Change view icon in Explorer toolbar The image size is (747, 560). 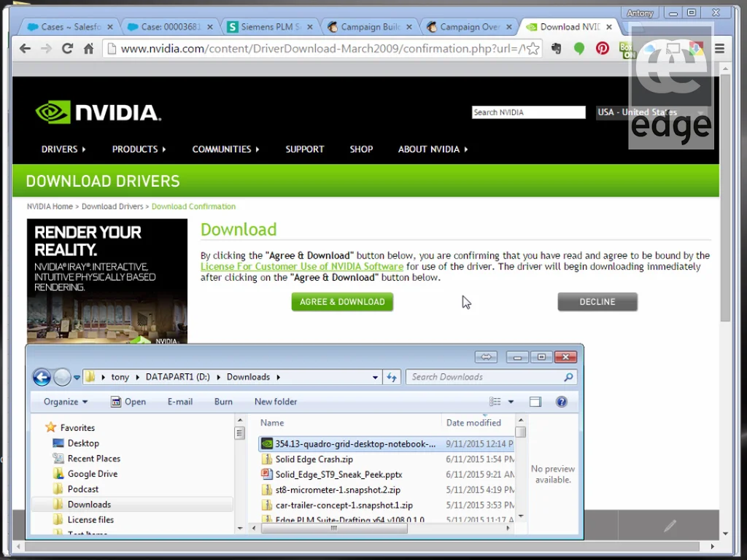coord(495,402)
